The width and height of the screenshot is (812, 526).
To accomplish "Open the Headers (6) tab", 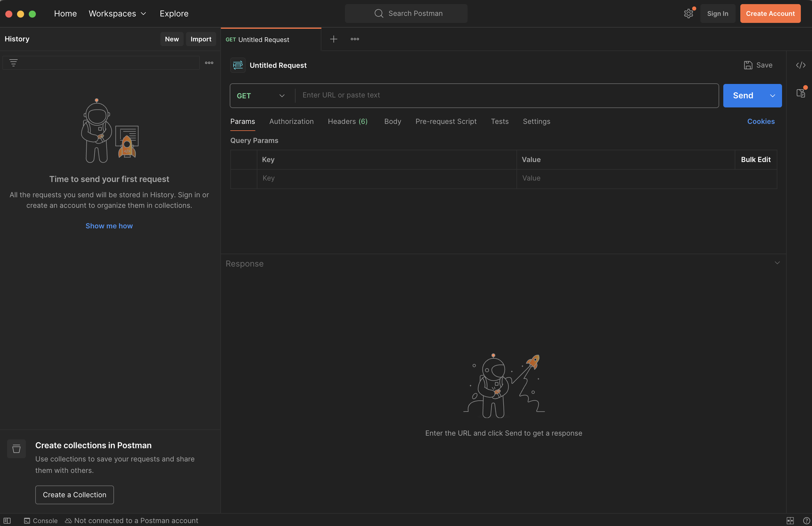I will click(348, 121).
